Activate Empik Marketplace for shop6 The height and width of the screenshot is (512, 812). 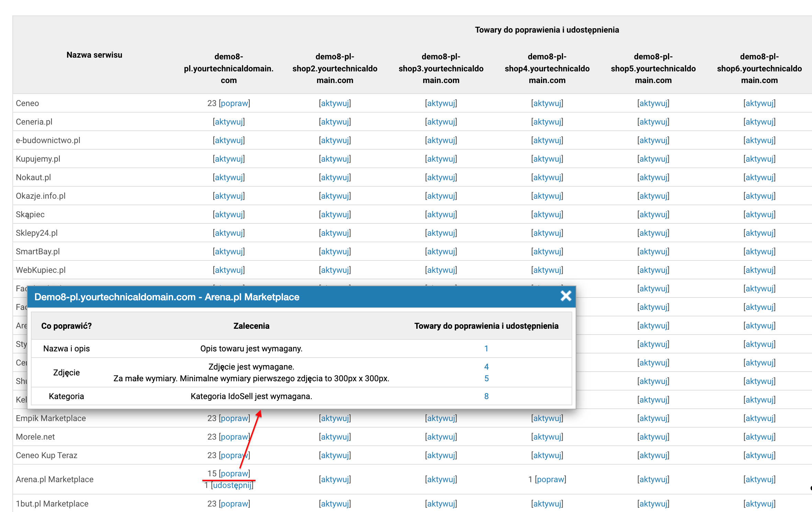(759, 418)
